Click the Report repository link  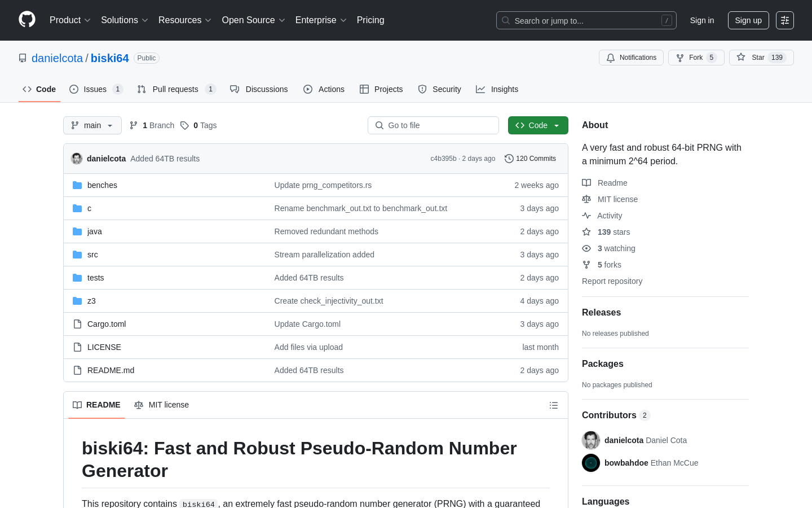tap(612, 281)
